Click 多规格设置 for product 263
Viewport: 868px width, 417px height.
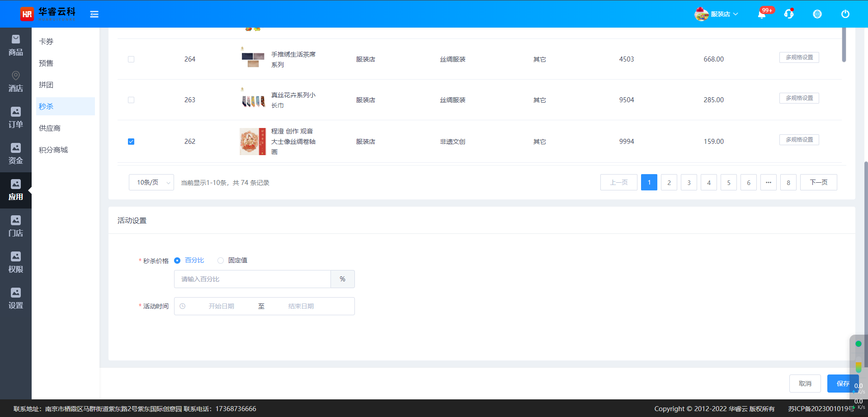(x=799, y=98)
